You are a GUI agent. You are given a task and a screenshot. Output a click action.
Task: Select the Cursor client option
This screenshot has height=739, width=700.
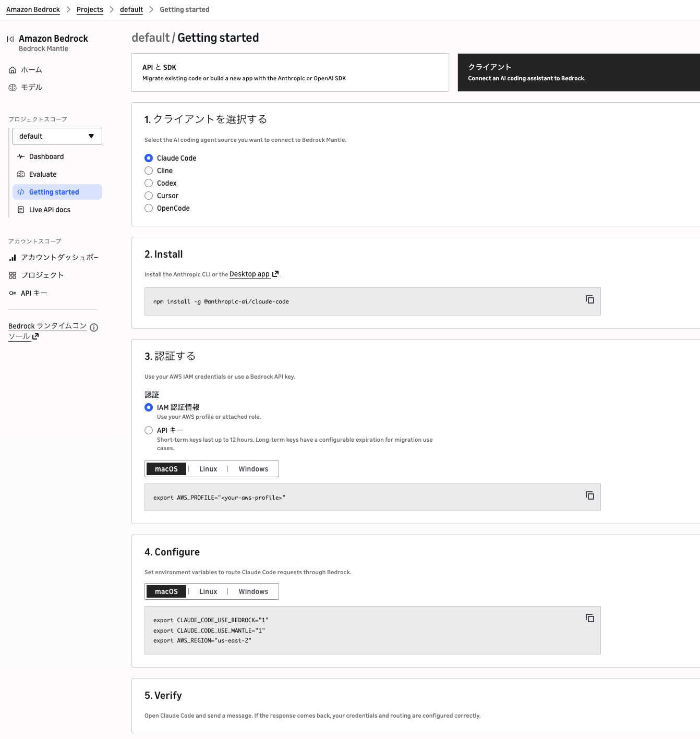tap(149, 196)
